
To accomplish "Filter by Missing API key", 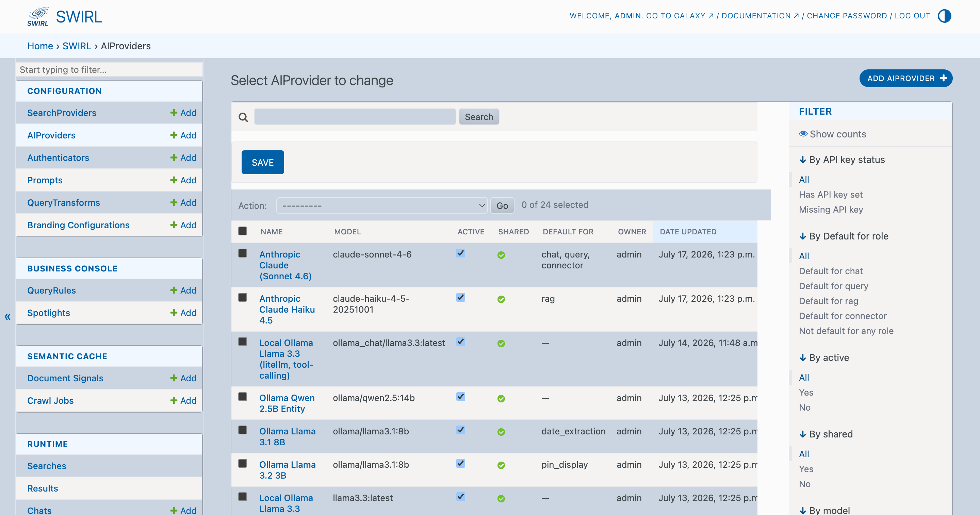I will coord(831,209).
